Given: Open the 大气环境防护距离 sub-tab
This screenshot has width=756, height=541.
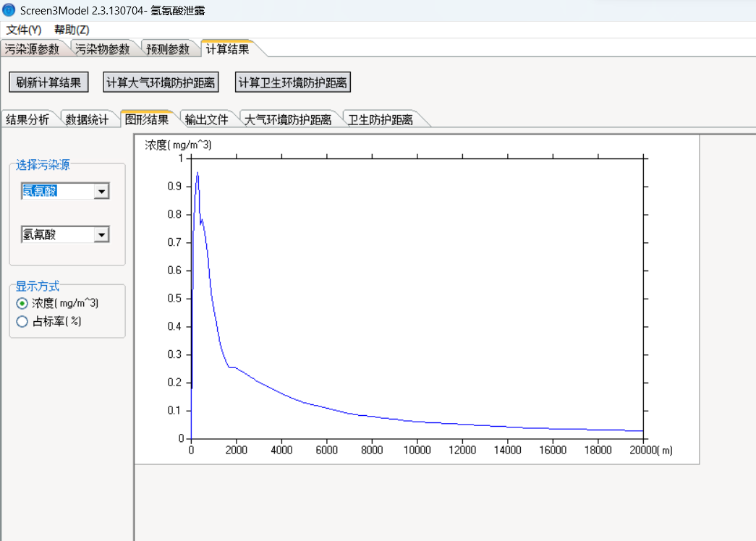Looking at the screenshot, I should 288,119.
